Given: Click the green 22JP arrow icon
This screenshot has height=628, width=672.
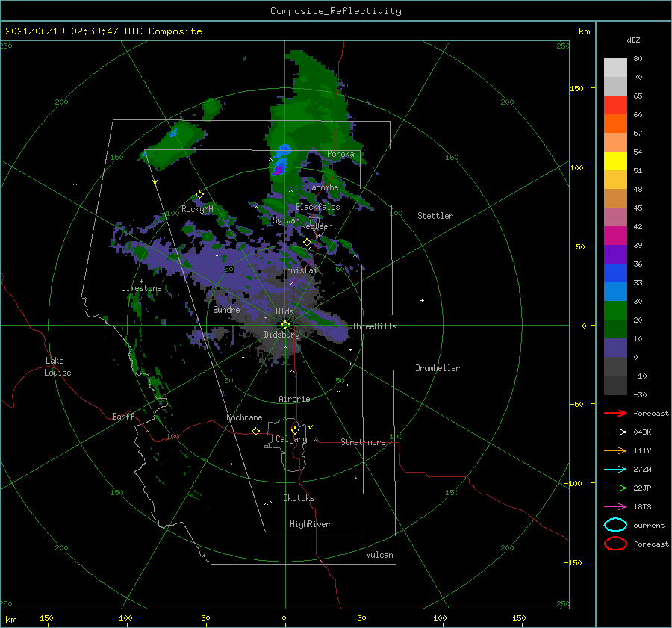Looking at the screenshot, I should [615, 488].
